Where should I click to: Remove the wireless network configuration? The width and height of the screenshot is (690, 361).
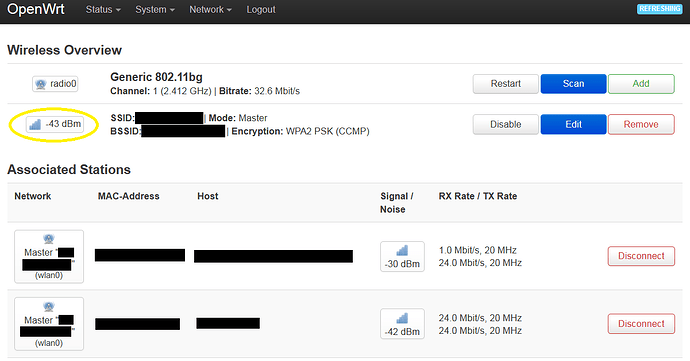(x=641, y=125)
